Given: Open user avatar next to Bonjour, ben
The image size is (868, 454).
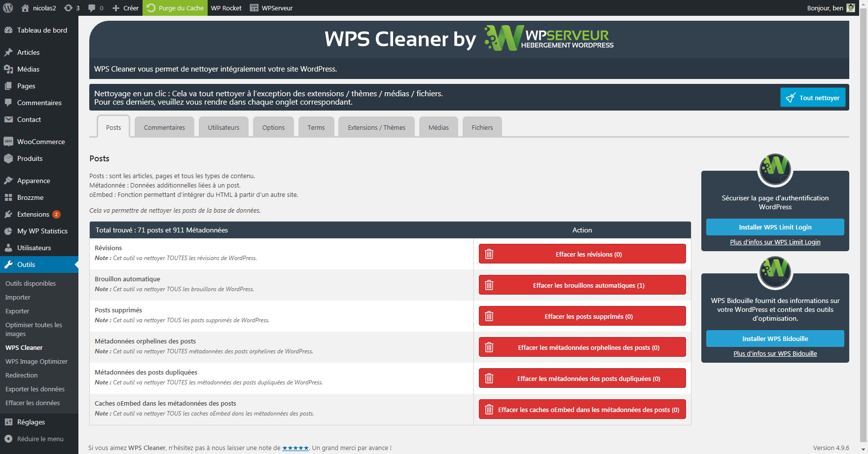Looking at the screenshot, I should 851,8.
